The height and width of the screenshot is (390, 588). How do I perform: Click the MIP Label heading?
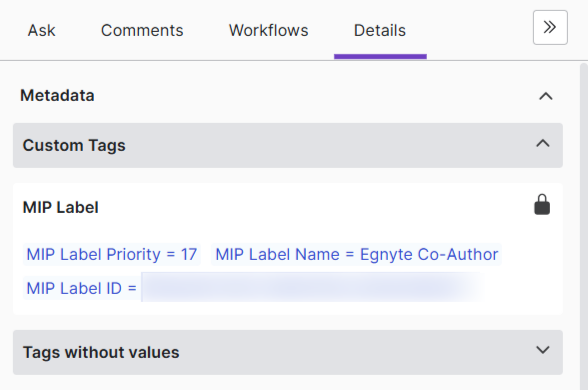coord(60,207)
